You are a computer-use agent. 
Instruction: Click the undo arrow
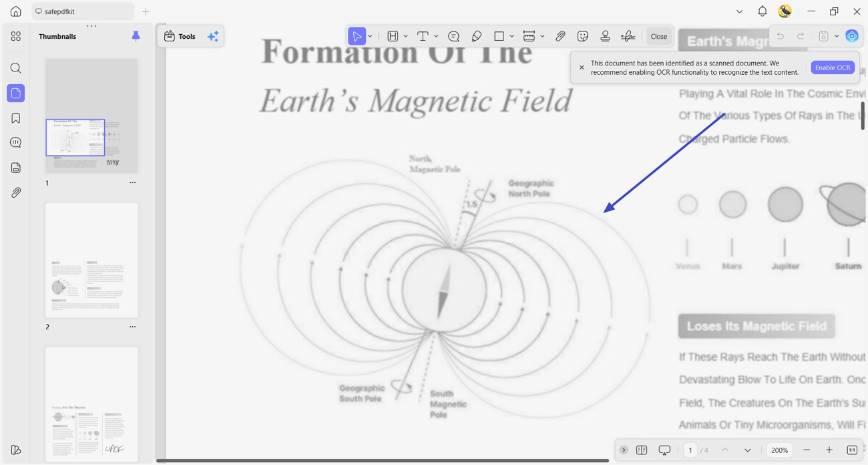click(780, 36)
